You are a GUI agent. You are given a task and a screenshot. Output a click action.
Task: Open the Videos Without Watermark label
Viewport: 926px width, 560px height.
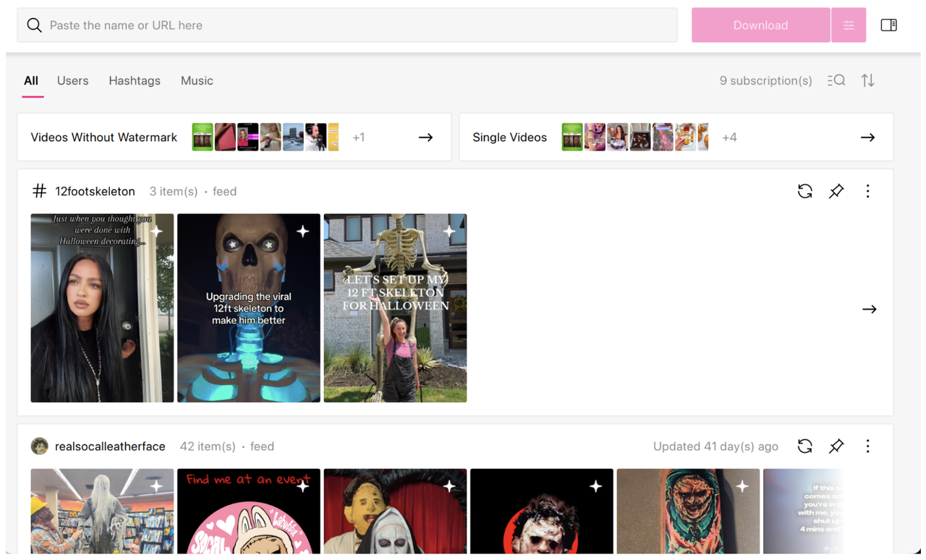click(103, 137)
